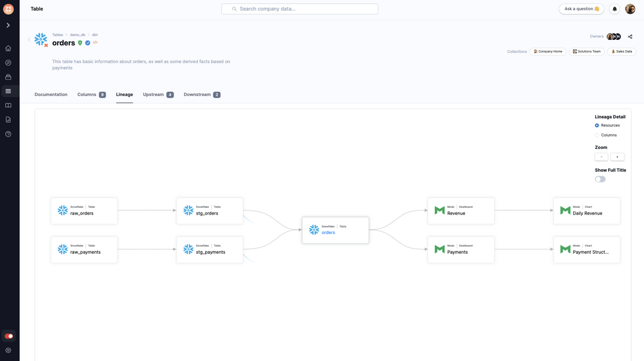The height and width of the screenshot is (361, 644).
Task: Select the Resources lineage detail radio button
Action: (x=597, y=125)
